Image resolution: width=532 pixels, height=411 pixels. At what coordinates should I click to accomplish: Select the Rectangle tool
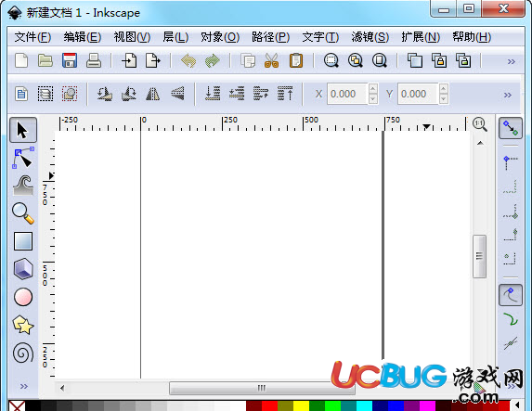coord(23,241)
